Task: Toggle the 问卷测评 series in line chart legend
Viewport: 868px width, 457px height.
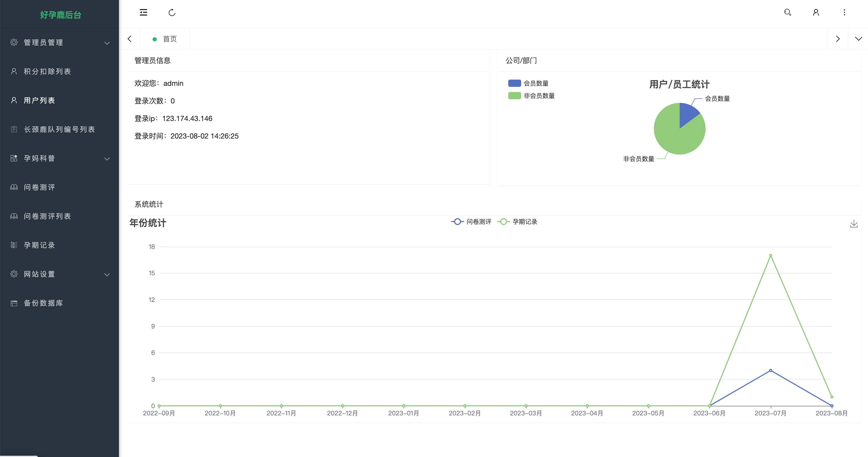Action: 471,222
